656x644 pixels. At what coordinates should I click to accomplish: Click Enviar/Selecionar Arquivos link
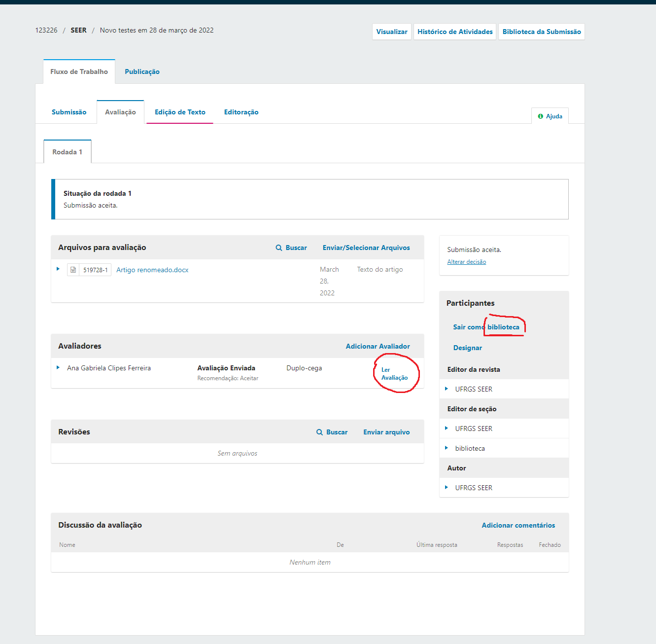pos(366,248)
